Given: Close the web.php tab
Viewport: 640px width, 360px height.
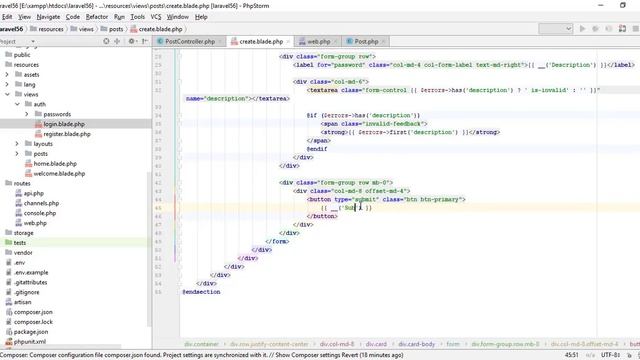Looking at the screenshot, I should pos(336,42).
